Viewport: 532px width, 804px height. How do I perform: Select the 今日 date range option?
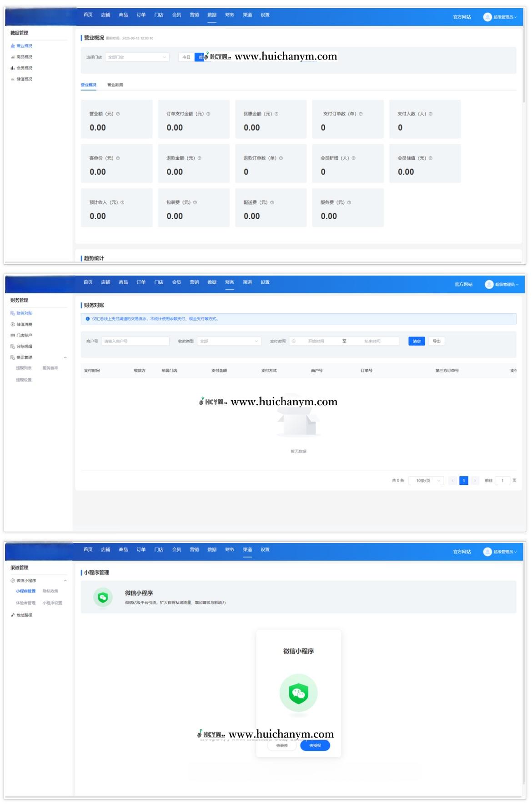pyautogui.click(x=186, y=57)
